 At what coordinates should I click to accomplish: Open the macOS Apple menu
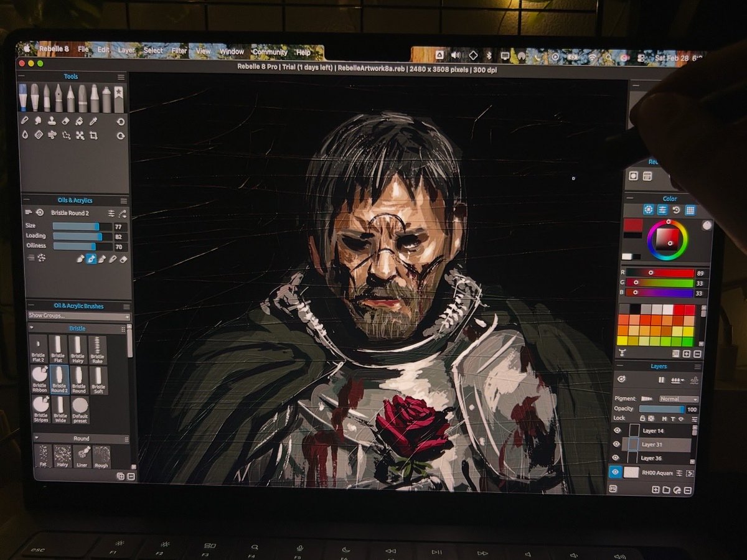27,47
